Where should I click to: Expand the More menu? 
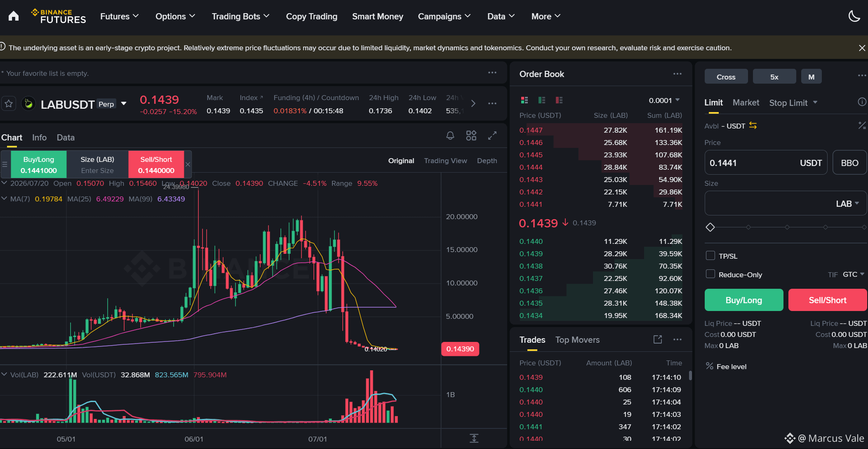546,16
